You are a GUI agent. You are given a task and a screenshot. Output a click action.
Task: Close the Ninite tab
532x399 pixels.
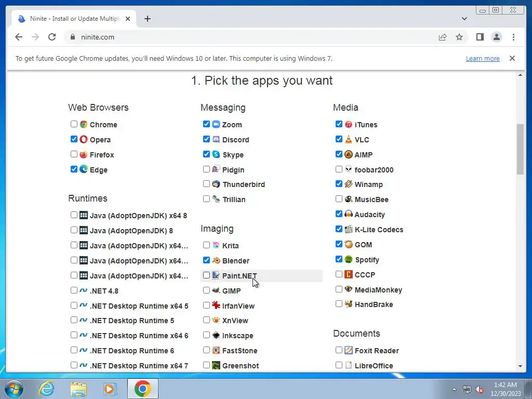(x=128, y=19)
